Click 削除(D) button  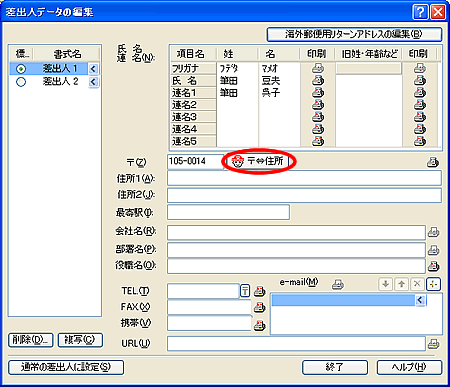click(x=30, y=340)
